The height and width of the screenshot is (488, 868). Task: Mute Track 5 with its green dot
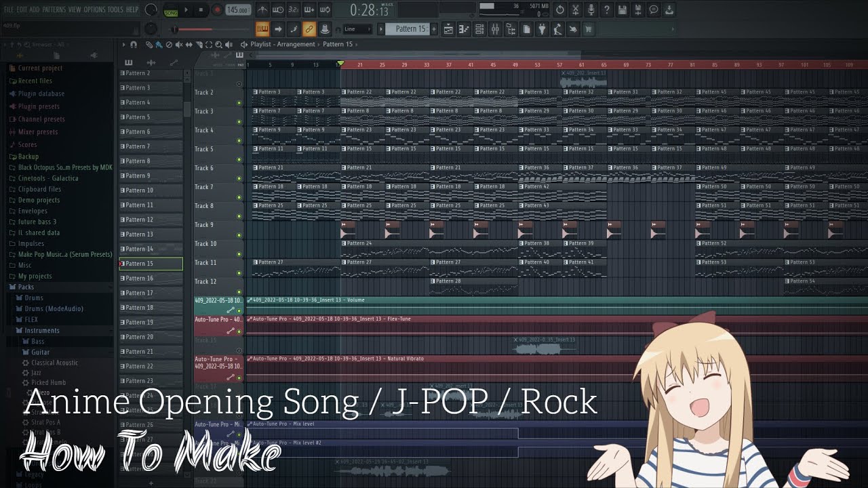tap(239, 160)
